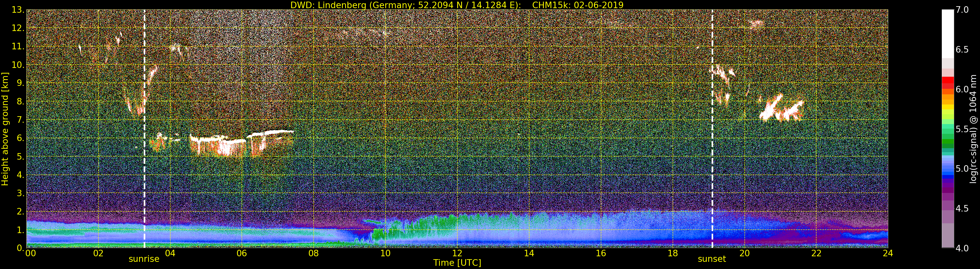Click the time axis tick "16"
Image resolution: width=980 pixels, height=269 pixels.
click(601, 253)
